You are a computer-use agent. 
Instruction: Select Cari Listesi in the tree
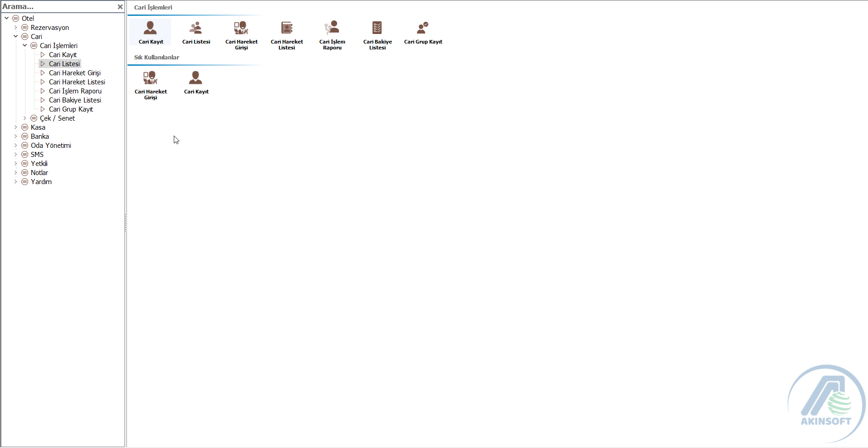click(64, 64)
